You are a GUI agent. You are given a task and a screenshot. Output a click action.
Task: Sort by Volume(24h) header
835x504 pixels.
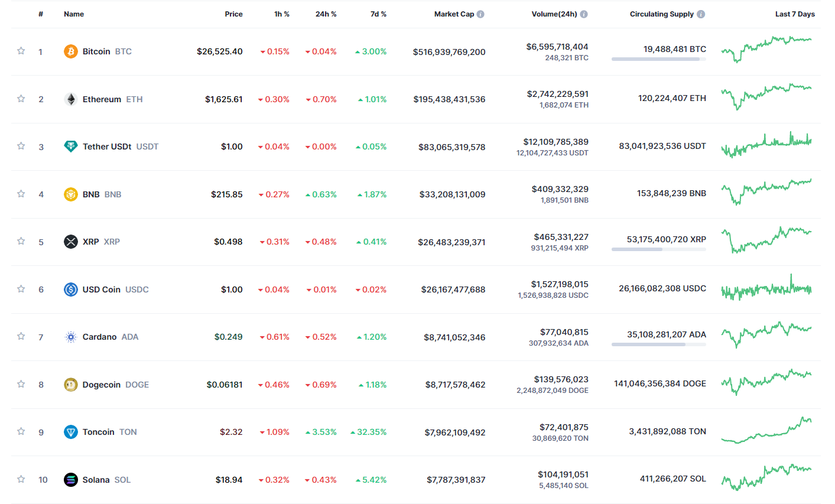(x=554, y=14)
